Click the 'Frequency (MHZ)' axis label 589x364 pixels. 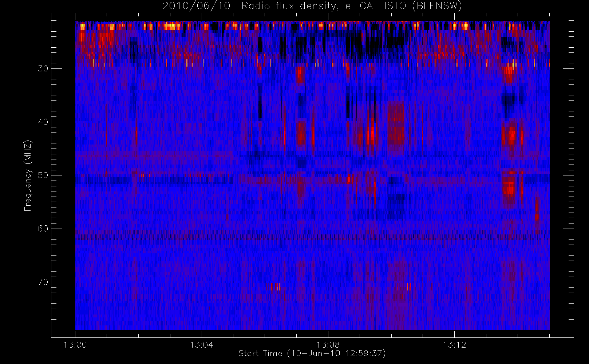(28, 175)
